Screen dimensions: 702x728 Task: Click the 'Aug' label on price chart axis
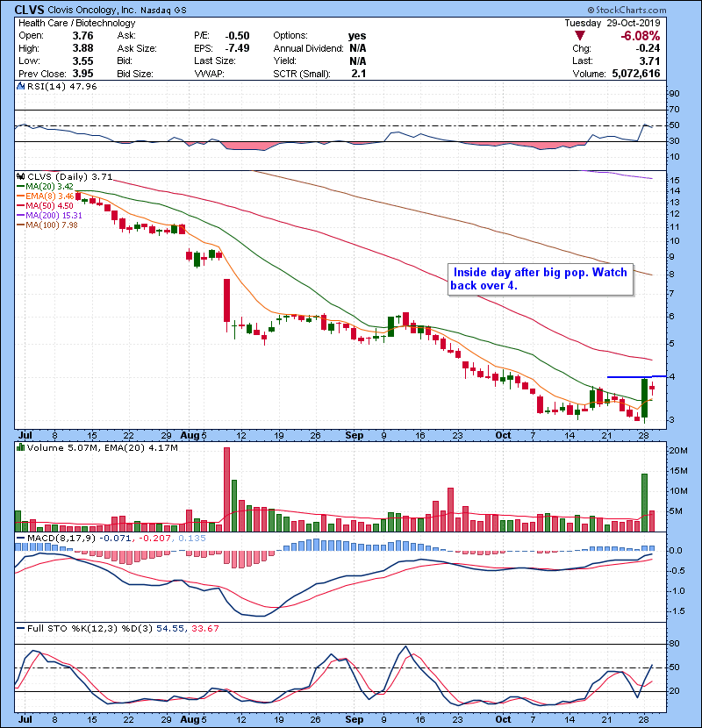tap(190, 436)
